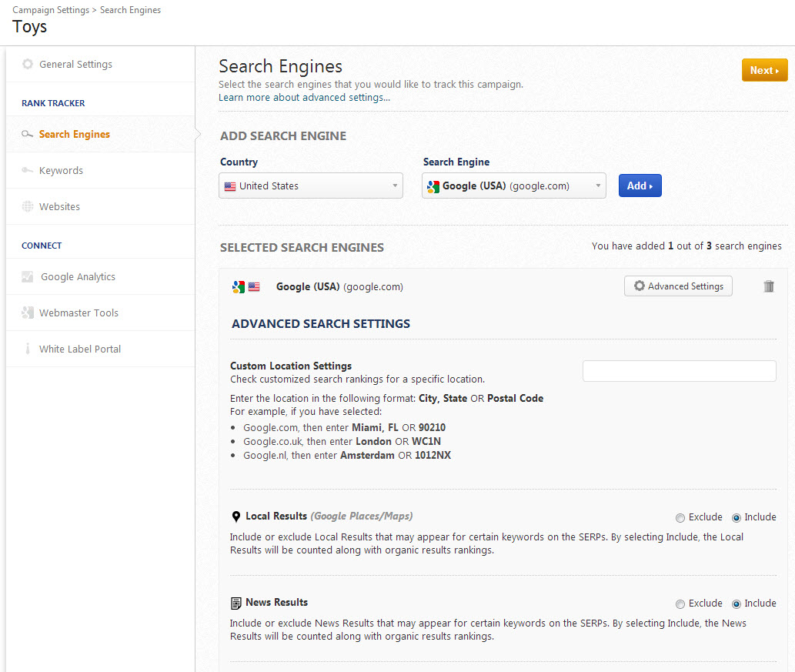Click the Local Results map pin icon
This screenshot has width=795, height=672.
(236, 517)
